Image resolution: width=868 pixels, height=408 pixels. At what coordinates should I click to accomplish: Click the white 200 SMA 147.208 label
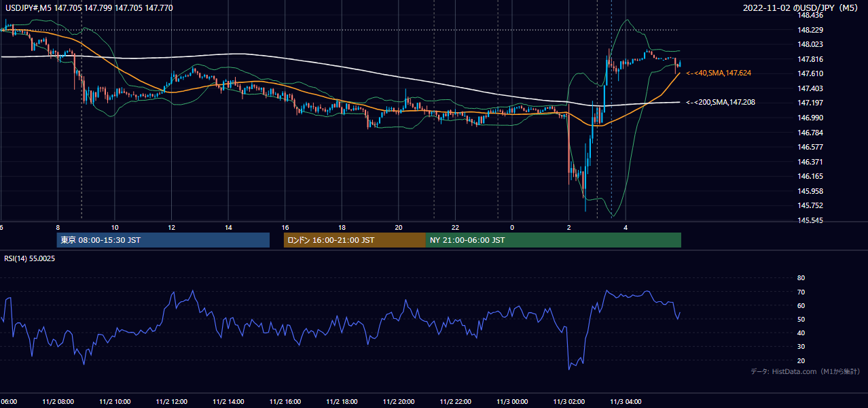(x=721, y=102)
